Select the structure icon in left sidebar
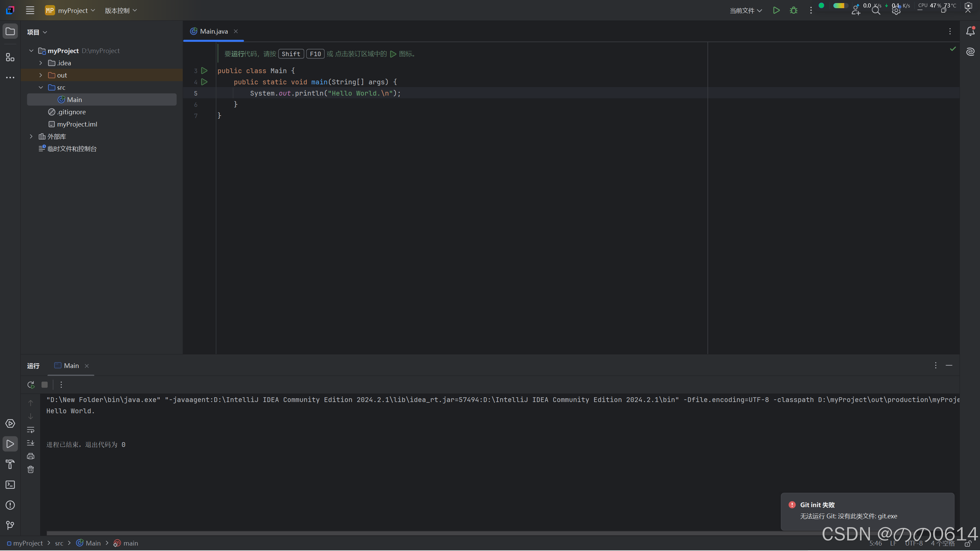The image size is (980, 551). [10, 57]
